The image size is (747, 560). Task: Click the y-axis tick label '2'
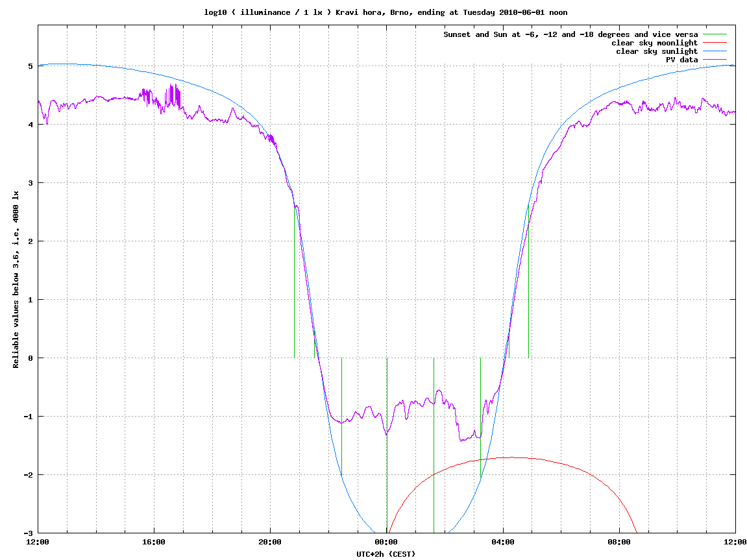31,241
